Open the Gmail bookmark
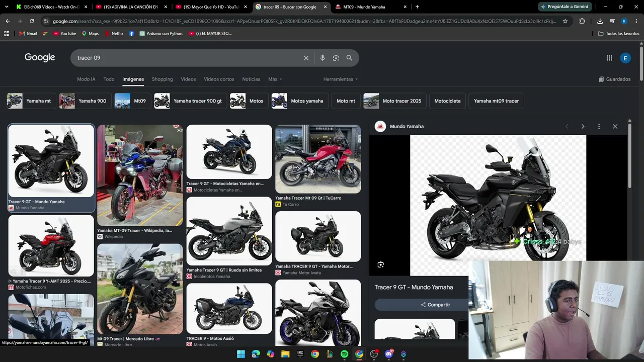 tap(28, 33)
